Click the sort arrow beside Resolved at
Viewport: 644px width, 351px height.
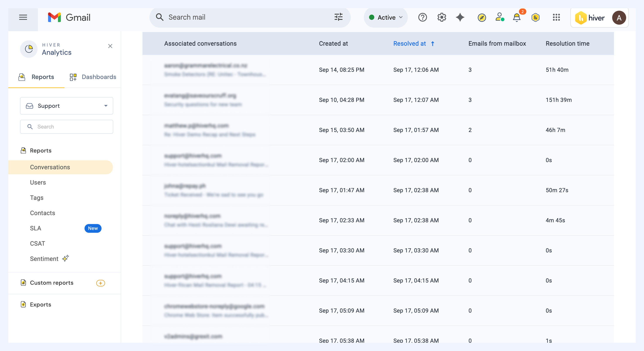pos(432,44)
